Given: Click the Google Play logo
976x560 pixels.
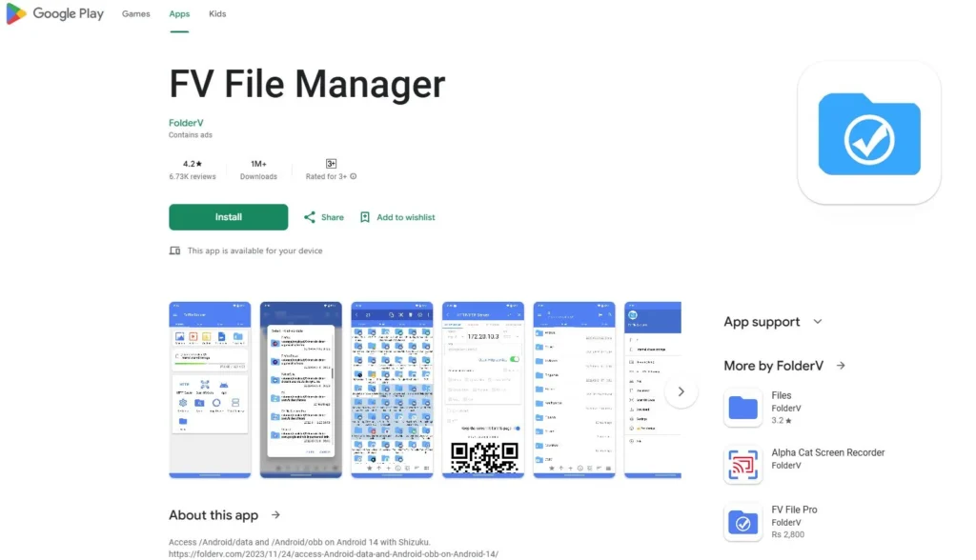Looking at the screenshot, I should pos(54,13).
